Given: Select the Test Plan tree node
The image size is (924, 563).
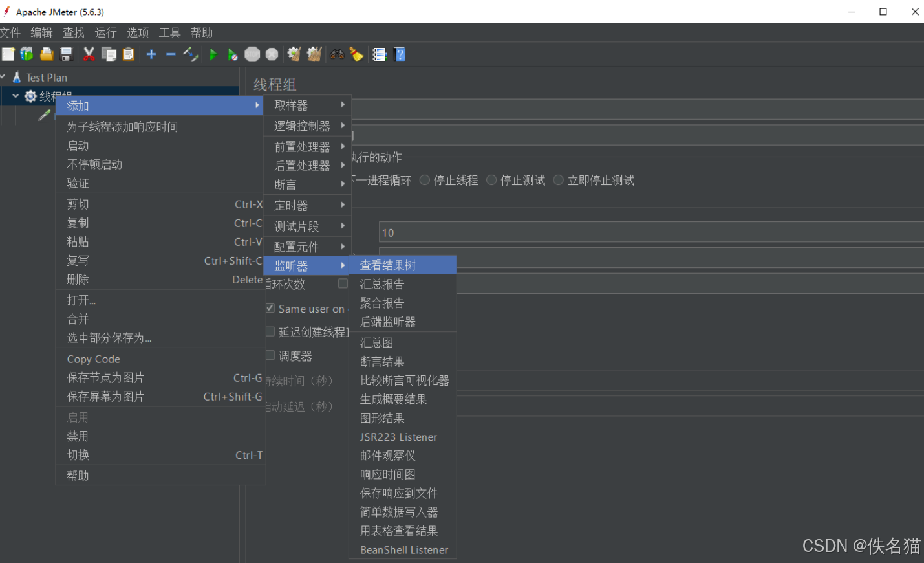Looking at the screenshot, I should [x=47, y=77].
